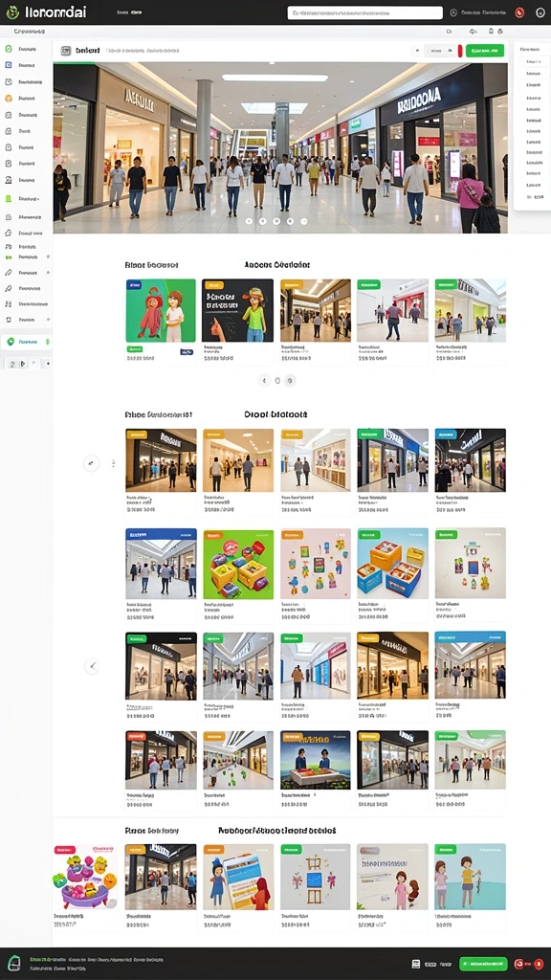Viewport: 551px width, 980px height.
Task: Click the green site logo in header
Action: [11, 11]
